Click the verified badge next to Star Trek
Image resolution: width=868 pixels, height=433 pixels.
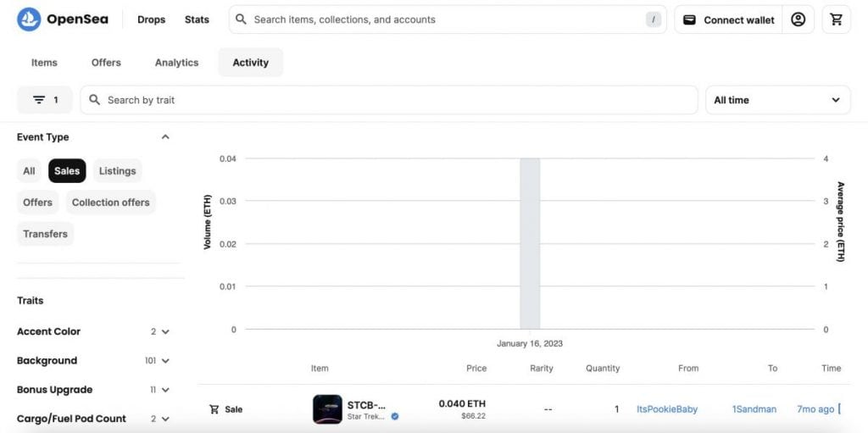[395, 417]
